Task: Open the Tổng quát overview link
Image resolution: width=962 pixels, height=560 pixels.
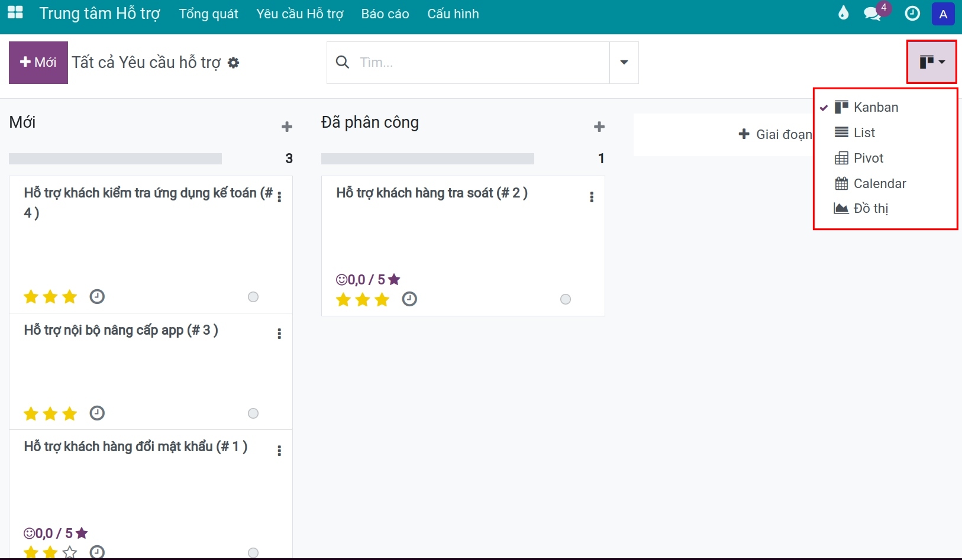Action: point(209,14)
